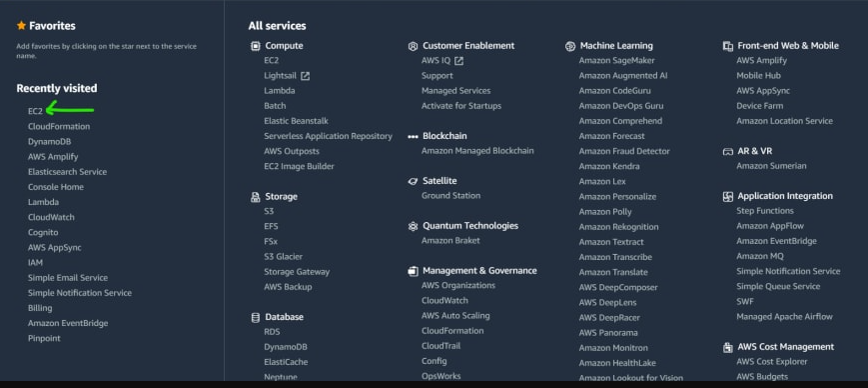
Task: Click the Machine Learning category icon
Action: [x=570, y=46]
